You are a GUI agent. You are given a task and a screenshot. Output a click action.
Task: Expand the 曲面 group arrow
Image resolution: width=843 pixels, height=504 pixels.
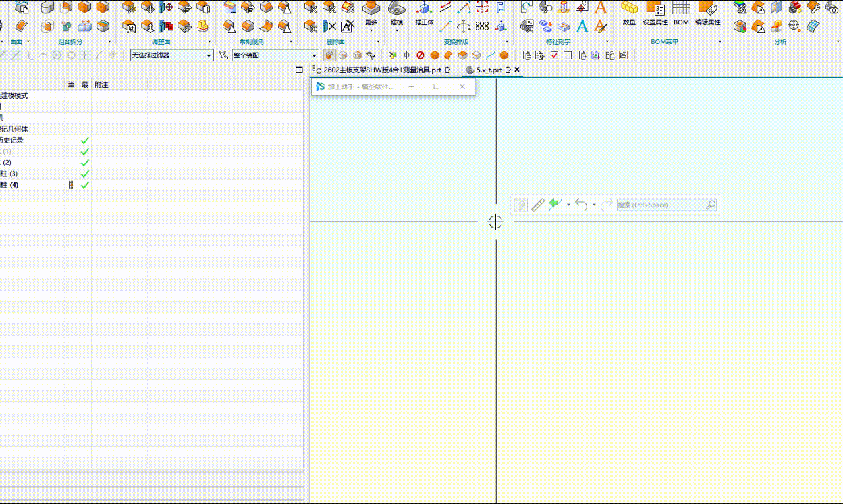click(x=28, y=42)
